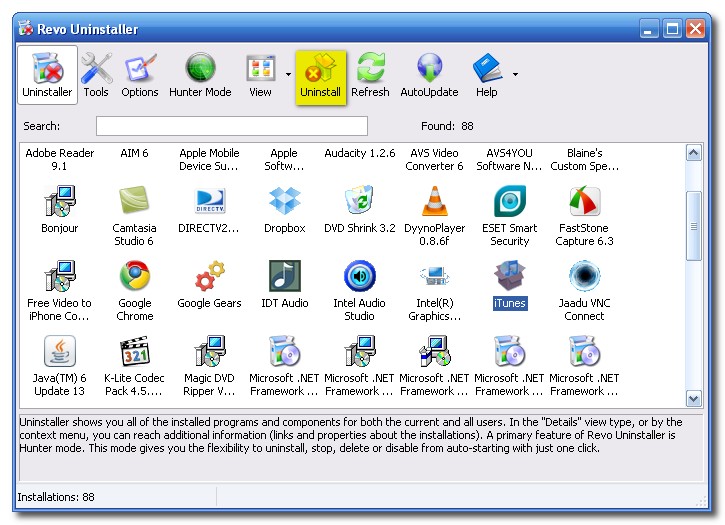Expand the View dropdown arrow
The height and width of the screenshot is (525, 725).
click(x=288, y=74)
